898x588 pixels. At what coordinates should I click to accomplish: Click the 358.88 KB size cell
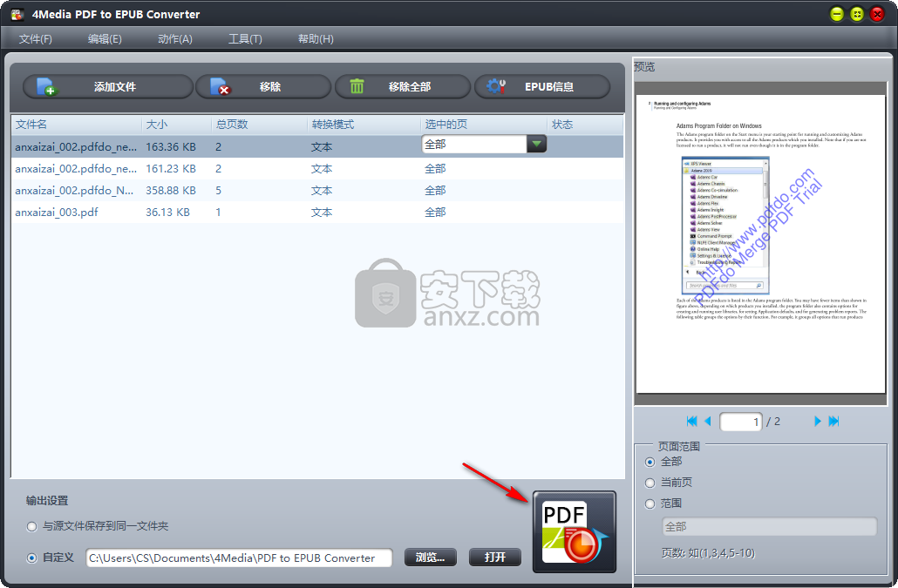tap(171, 191)
